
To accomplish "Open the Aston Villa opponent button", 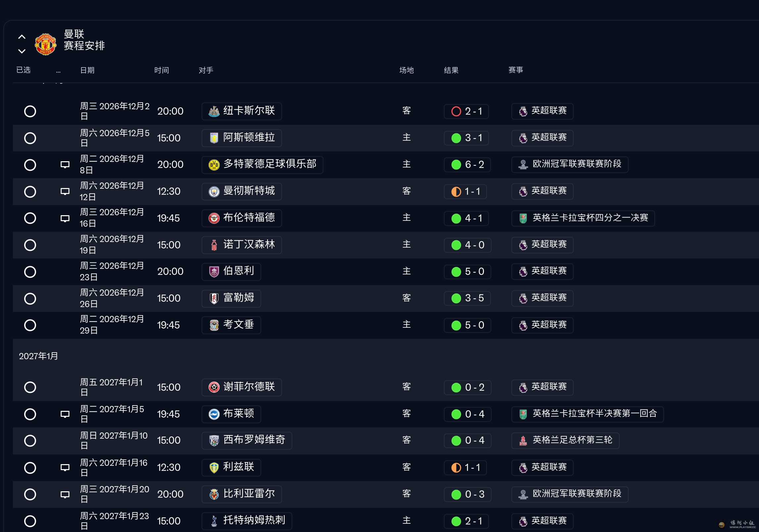I will pyautogui.click(x=242, y=138).
